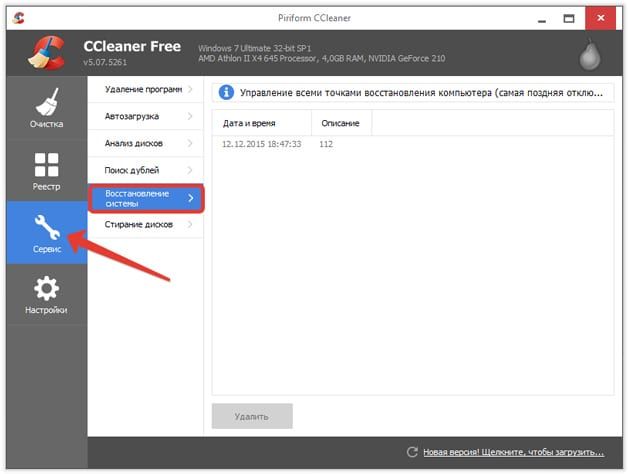
Task: Click version text v5.07.5261
Action: pos(105,62)
